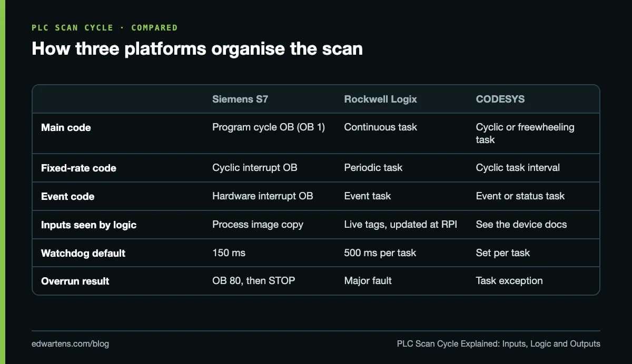Open the edwartens.com/blog link

(70, 343)
